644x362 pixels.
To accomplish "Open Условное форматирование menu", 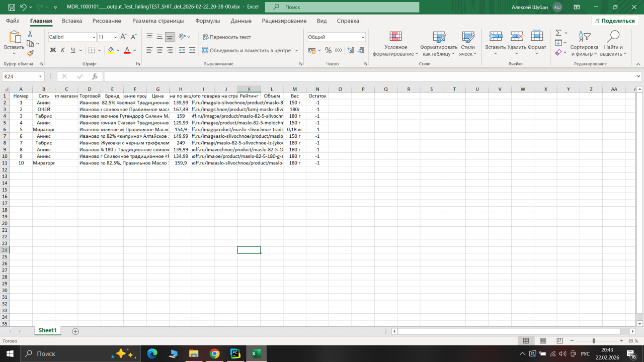I will pyautogui.click(x=395, y=43).
